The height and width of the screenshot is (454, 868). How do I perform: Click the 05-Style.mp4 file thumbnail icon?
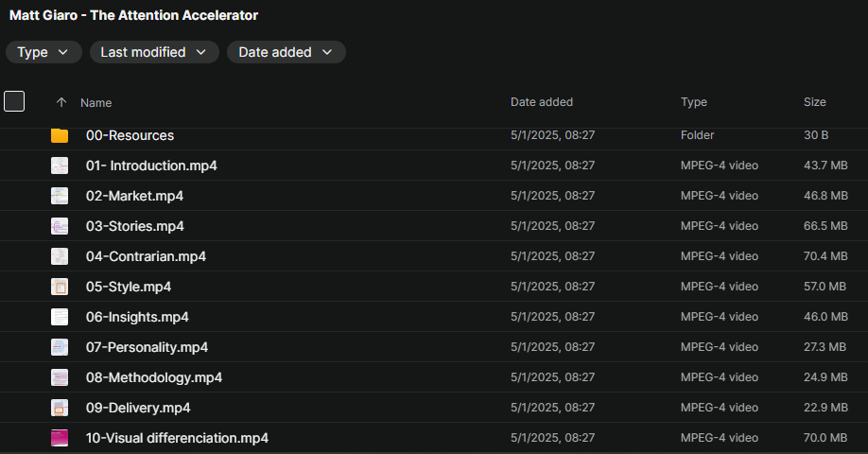tap(60, 287)
